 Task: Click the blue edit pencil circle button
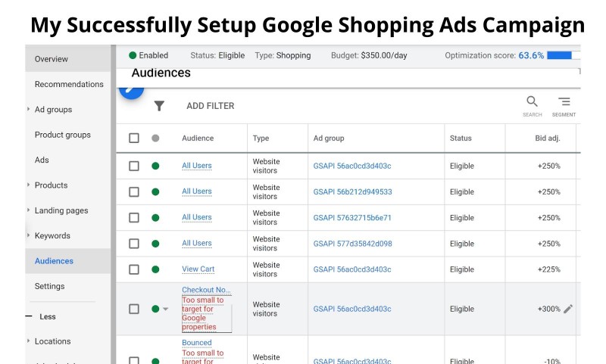pos(131,91)
